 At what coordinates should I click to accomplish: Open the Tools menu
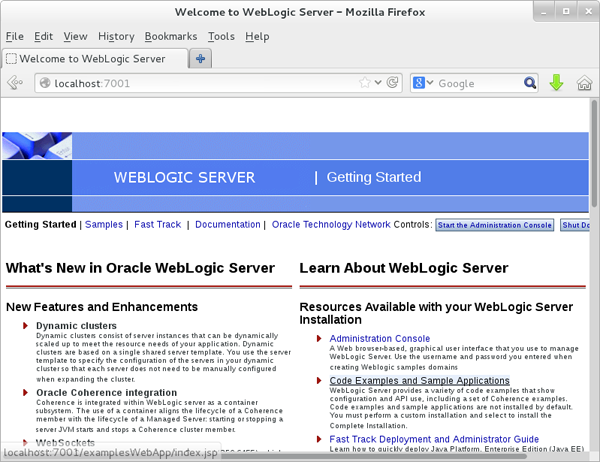point(221,36)
